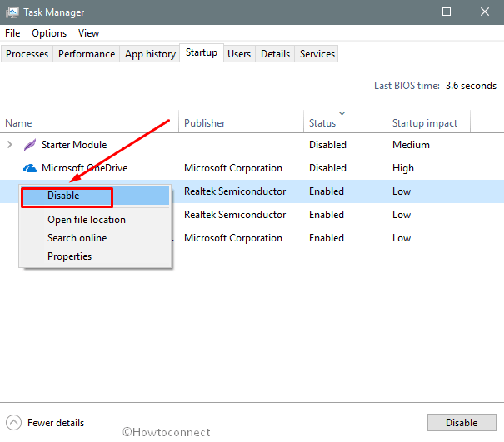
Task: Click Realtek Semiconductor in the highlighted row
Action: [235, 191]
